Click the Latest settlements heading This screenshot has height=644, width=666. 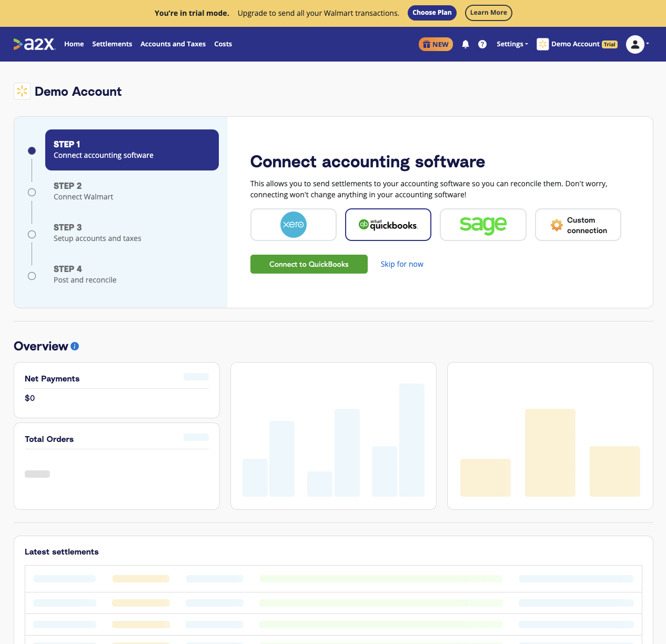point(62,552)
